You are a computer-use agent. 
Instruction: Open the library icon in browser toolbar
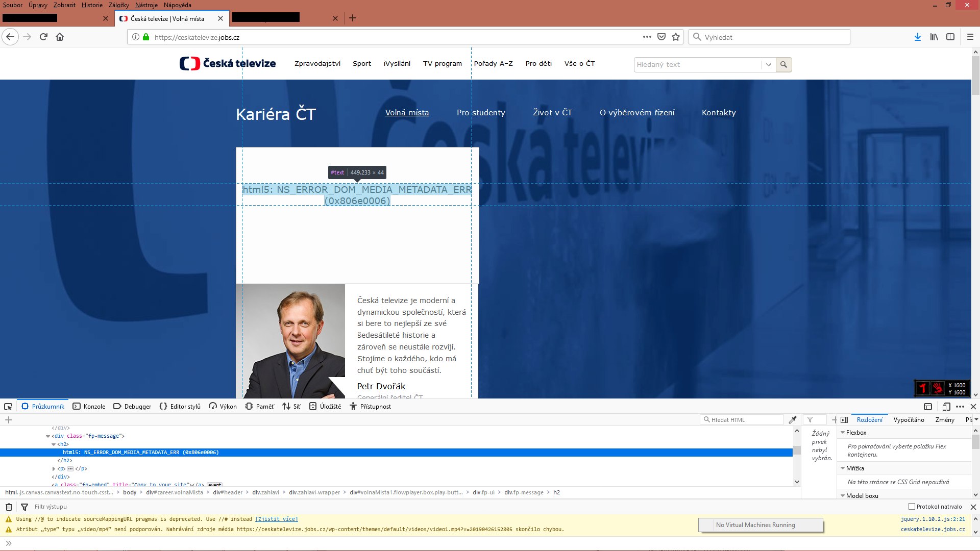point(934,37)
